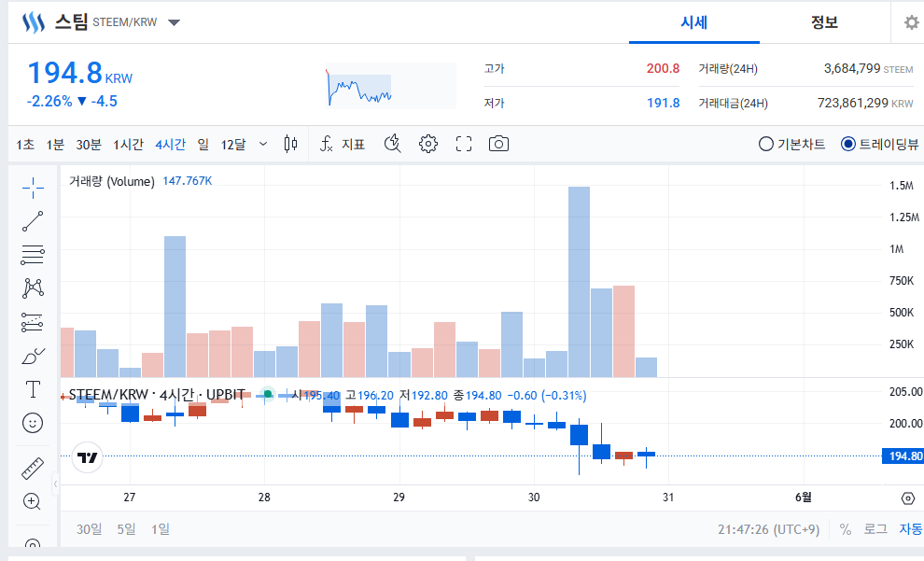This screenshot has width=924, height=561.
Task: Expand more time intervals chevron
Action: tap(263, 144)
